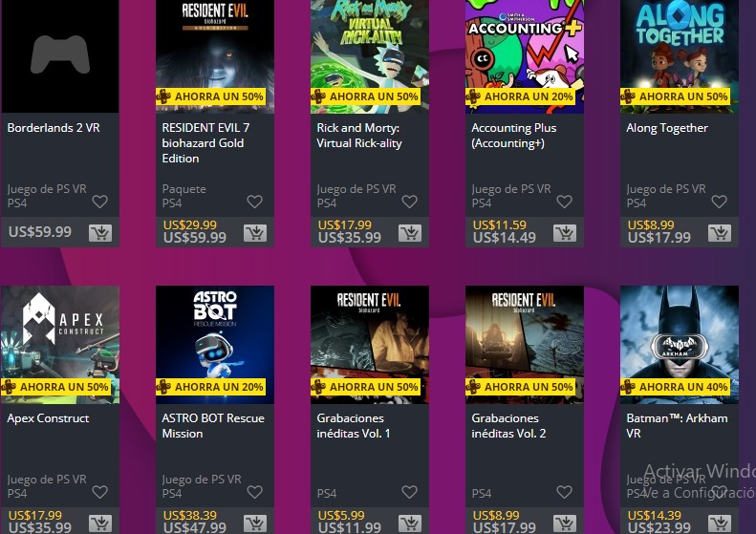This screenshot has height=534, width=756.
Task: Add ASTRO BOT Rescue Mission to cart
Action: point(255,523)
